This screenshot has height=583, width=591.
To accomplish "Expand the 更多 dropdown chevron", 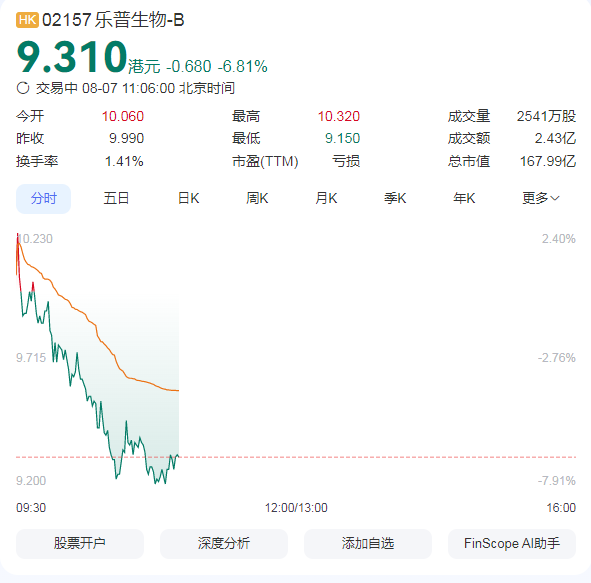I will tap(555, 198).
